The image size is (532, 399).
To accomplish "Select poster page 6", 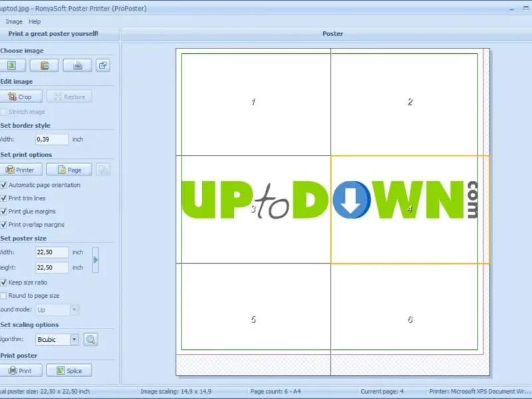I will tap(410, 319).
